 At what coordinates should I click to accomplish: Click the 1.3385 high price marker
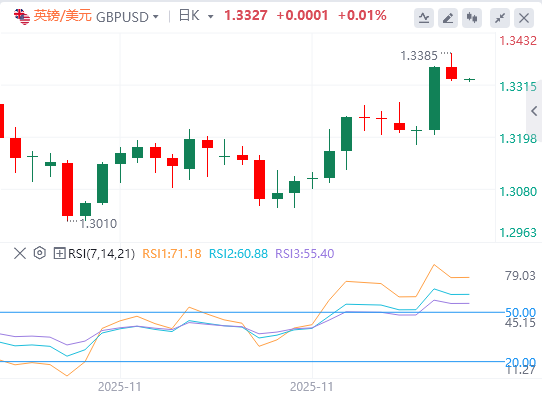(x=419, y=56)
